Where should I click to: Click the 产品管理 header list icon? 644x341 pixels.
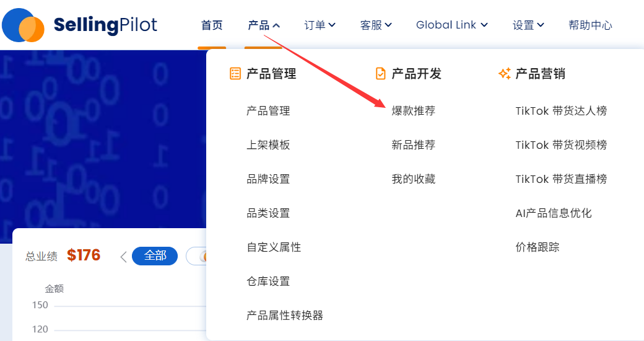point(235,74)
